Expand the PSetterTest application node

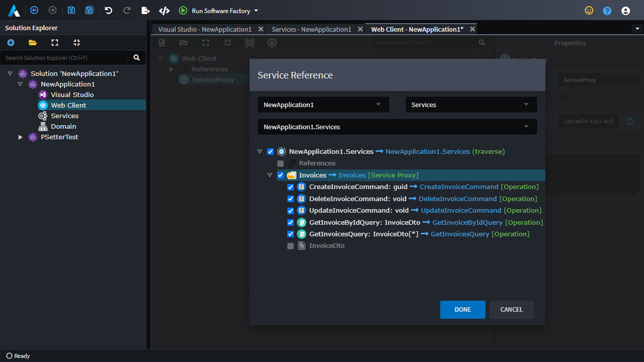tap(20, 137)
